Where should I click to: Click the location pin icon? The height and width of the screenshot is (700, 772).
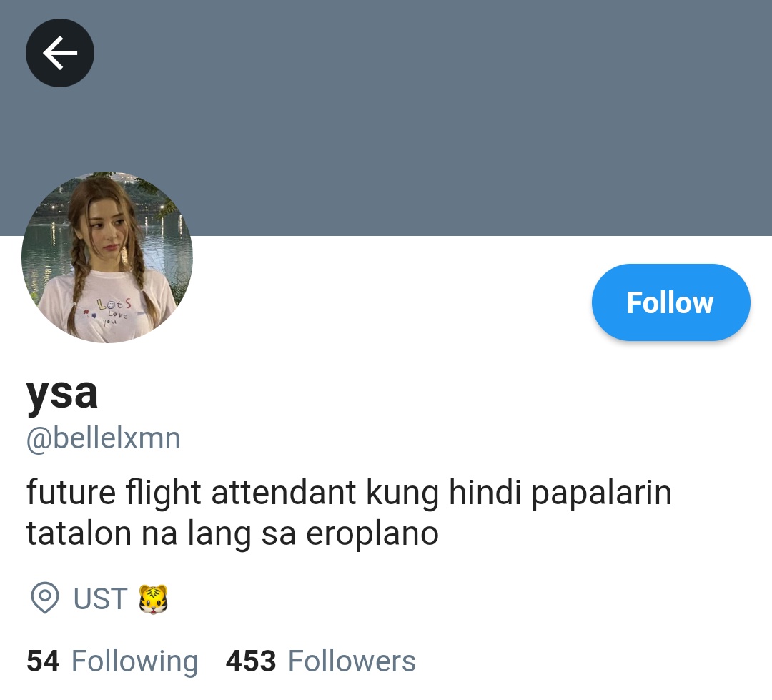(45, 598)
